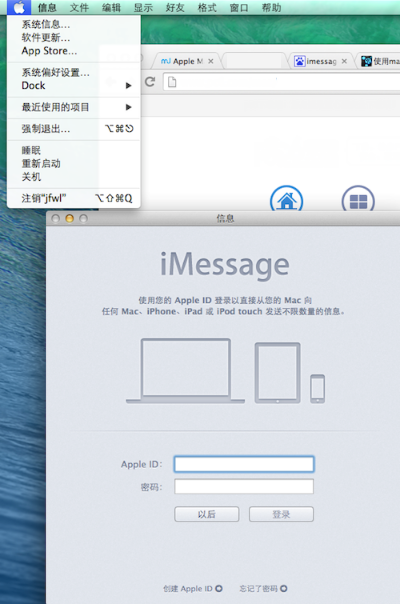
Task: Click arrow icon beside 创建 Apple ID
Action: click(219, 588)
